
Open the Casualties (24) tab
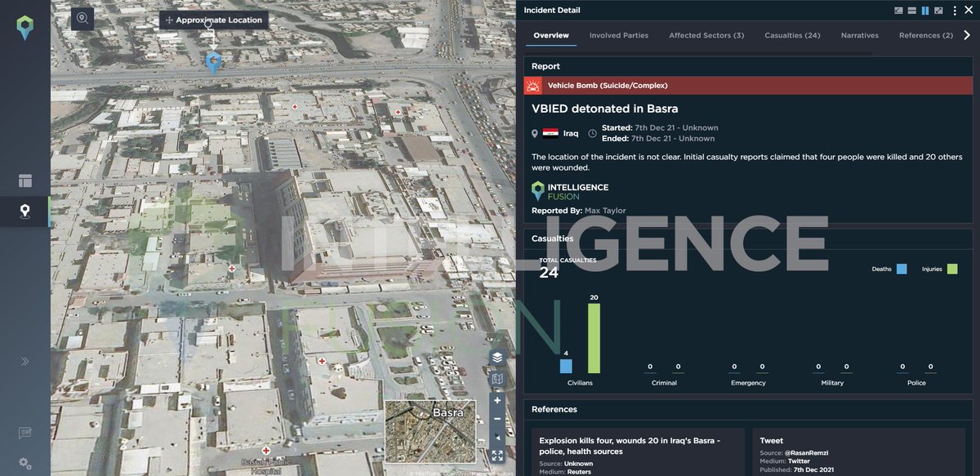tap(792, 35)
